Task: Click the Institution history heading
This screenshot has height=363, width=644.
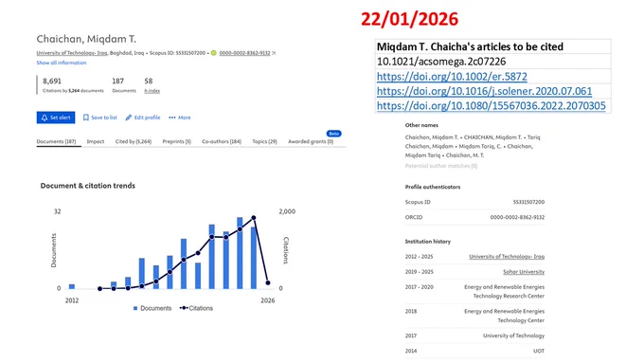Action: point(427,242)
